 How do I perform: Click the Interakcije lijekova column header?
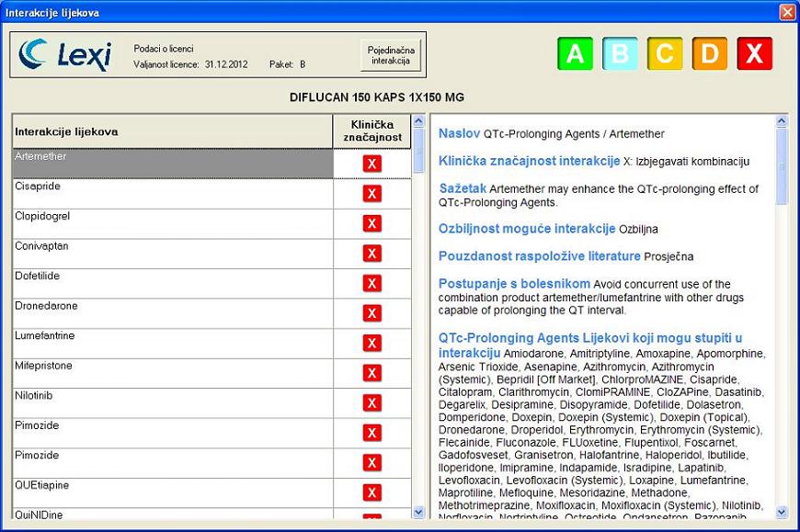173,131
